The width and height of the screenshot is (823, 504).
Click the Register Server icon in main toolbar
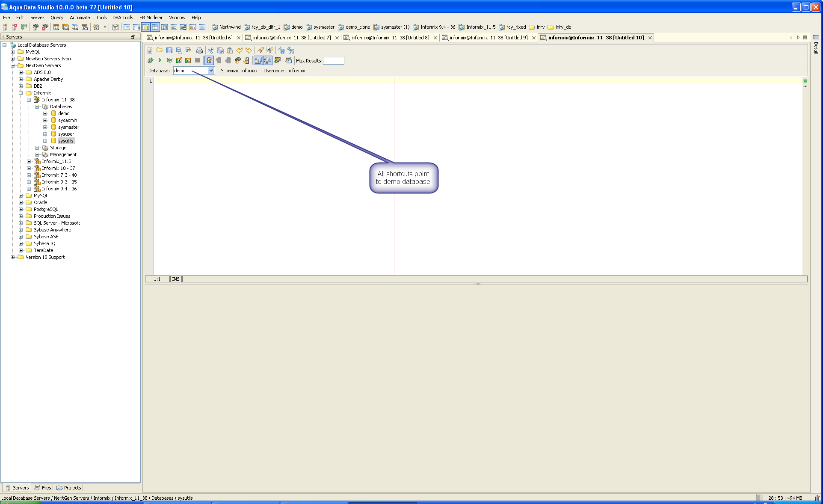[5, 27]
